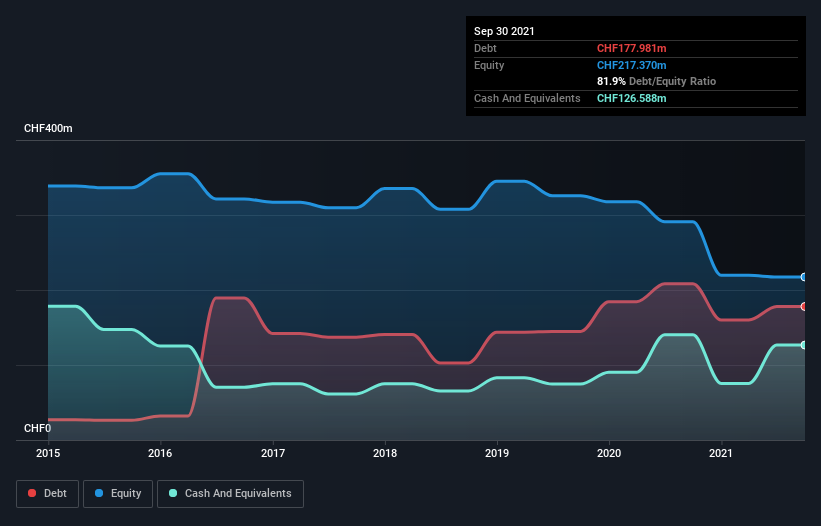The height and width of the screenshot is (526, 821).
Task: Select the blue Equity endpoint marker
Action: (804, 277)
